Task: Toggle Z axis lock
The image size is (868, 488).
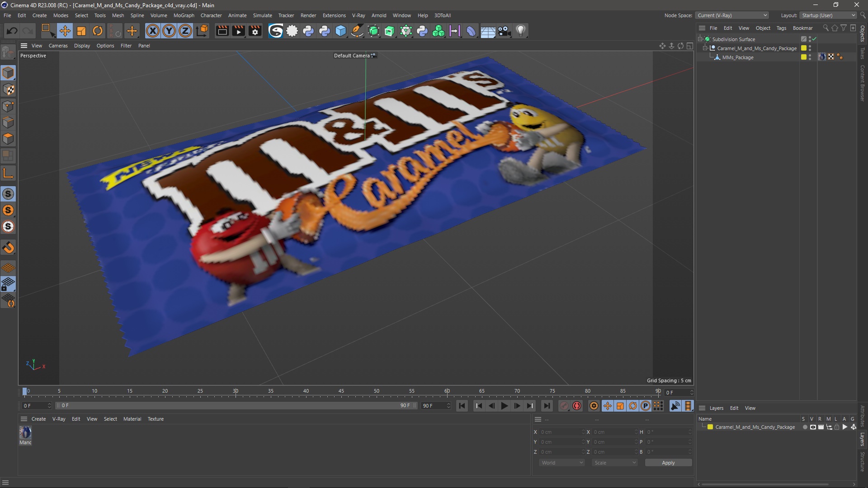Action: point(185,31)
